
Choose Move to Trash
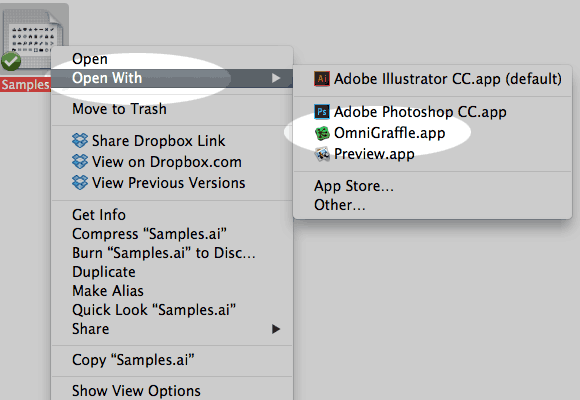(172, 109)
